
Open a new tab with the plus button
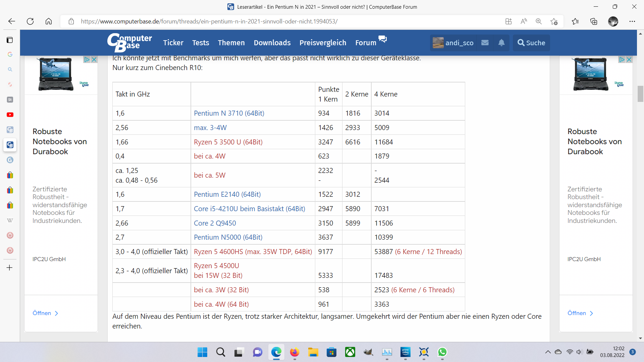pos(10,267)
